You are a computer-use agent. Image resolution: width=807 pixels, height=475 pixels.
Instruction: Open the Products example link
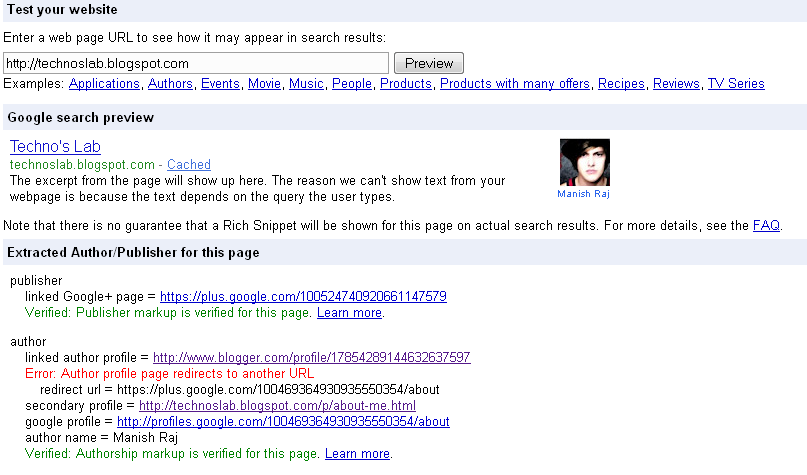[x=406, y=83]
